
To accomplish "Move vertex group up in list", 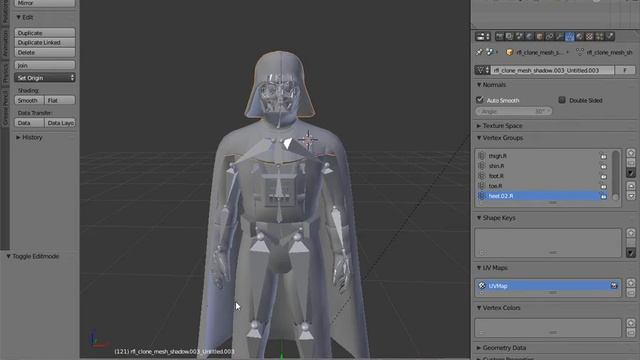I will (x=631, y=186).
